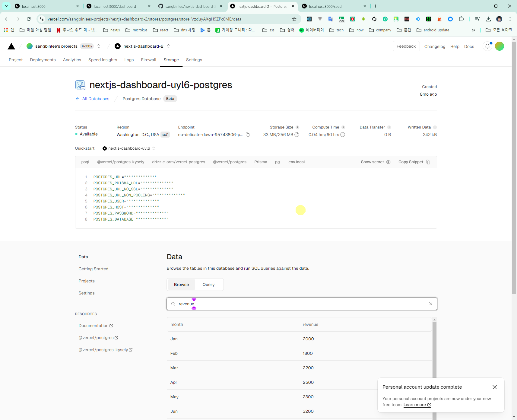Toggle Show secret visibility
517x420 pixels.
point(376,162)
